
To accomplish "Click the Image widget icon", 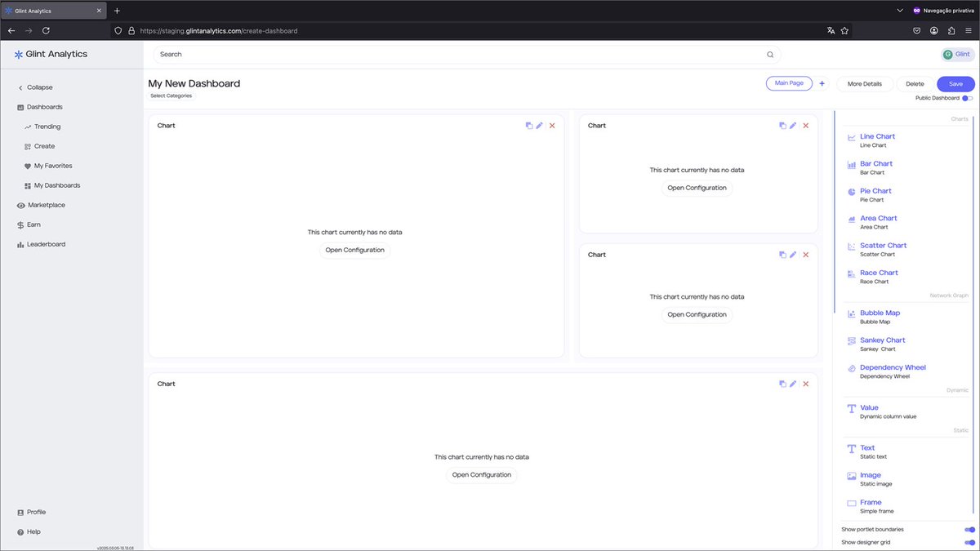I will (x=852, y=476).
